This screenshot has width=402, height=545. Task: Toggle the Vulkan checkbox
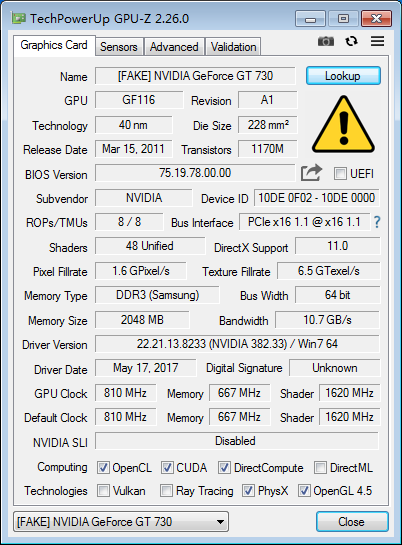pyautogui.click(x=103, y=491)
